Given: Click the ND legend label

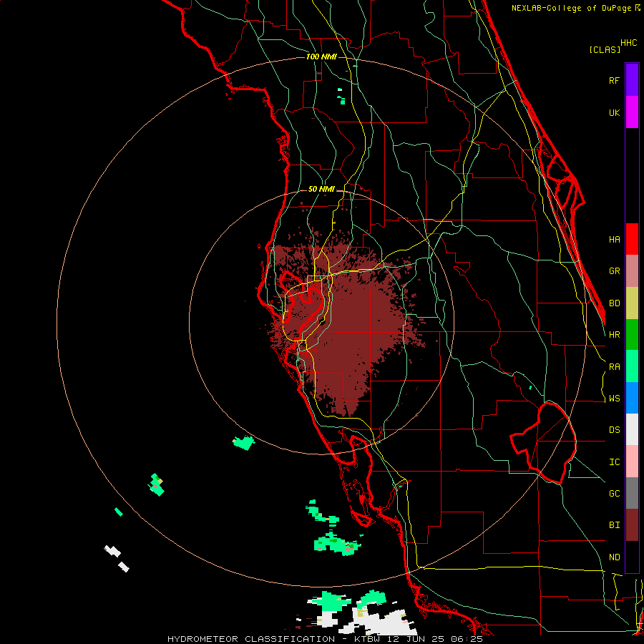Looking at the screenshot, I should click(614, 557).
